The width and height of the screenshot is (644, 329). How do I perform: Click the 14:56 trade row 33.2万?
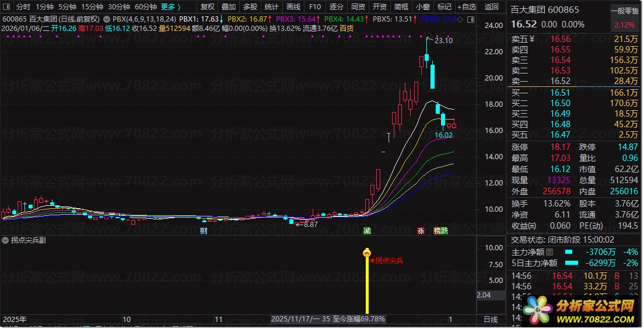[x=575, y=286]
